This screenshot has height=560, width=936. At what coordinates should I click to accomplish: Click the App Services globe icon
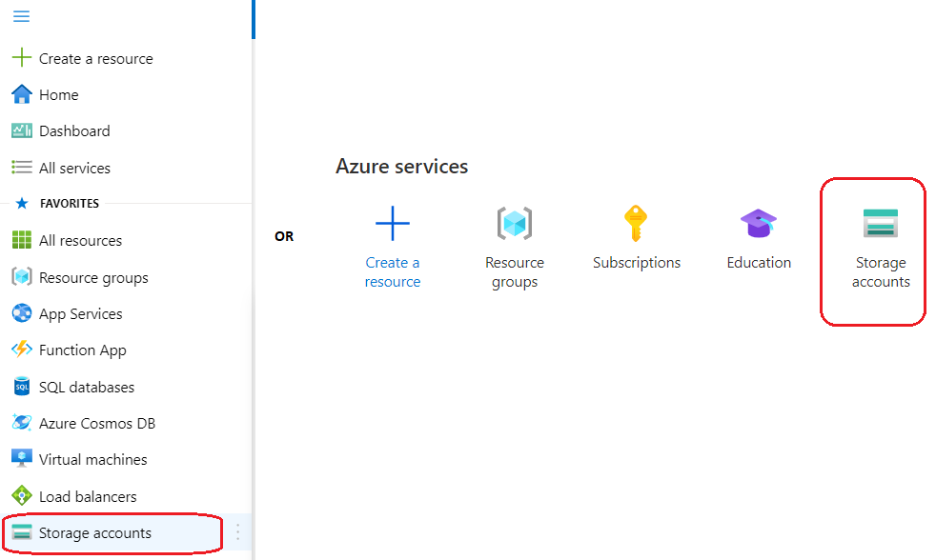(22, 313)
